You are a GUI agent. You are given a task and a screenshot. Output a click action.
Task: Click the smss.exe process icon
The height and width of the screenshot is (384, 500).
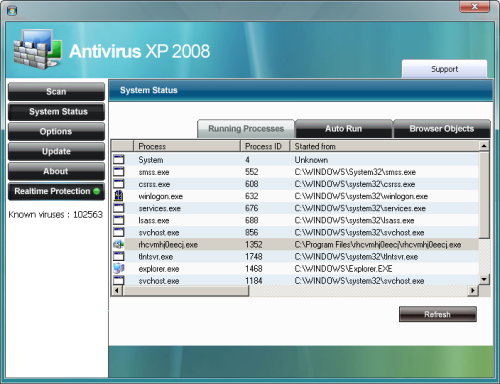(x=118, y=172)
